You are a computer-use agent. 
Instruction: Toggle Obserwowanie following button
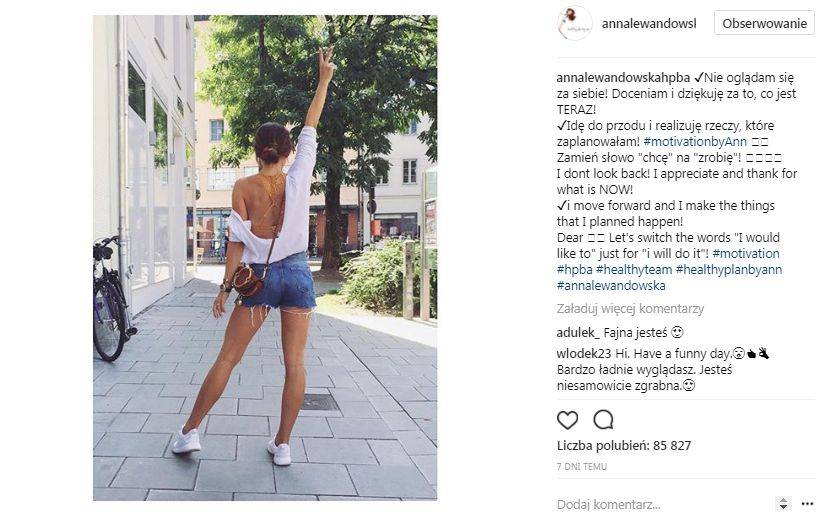click(764, 23)
